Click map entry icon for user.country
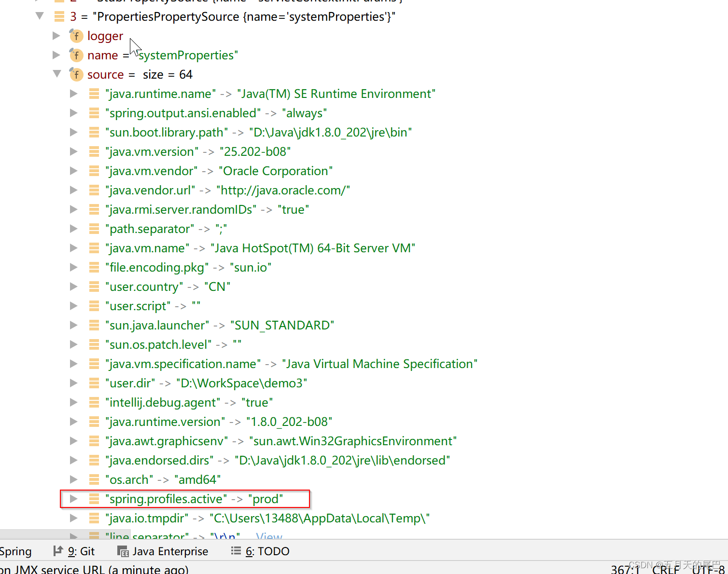The height and width of the screenshot is (574, 728). (x=94, y=287)
